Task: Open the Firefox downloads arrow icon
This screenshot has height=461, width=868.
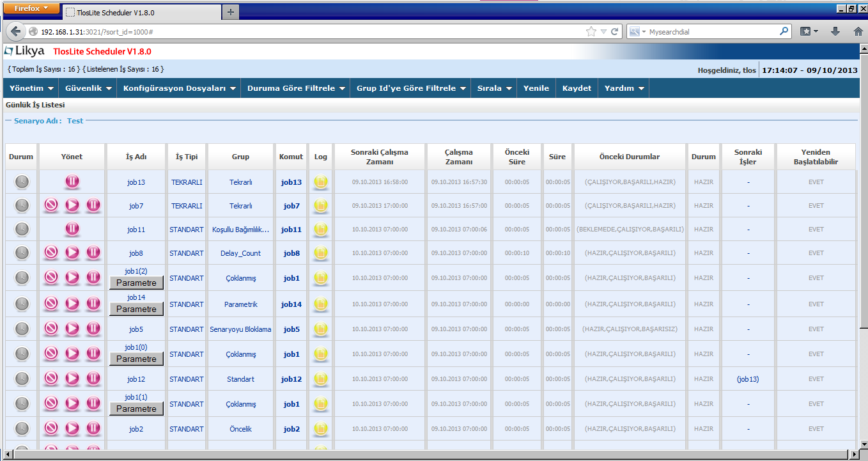Action: click(835, 31)
